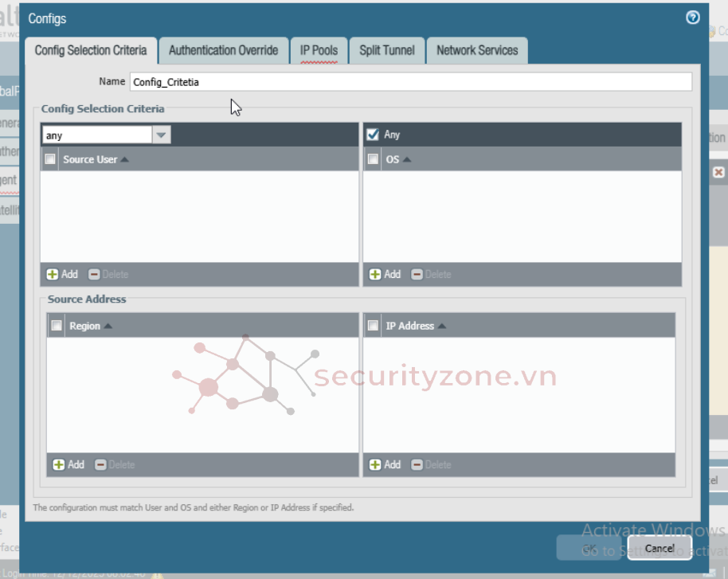Add a new IP Address entry

pyautogui.click(x=385, y=464)
